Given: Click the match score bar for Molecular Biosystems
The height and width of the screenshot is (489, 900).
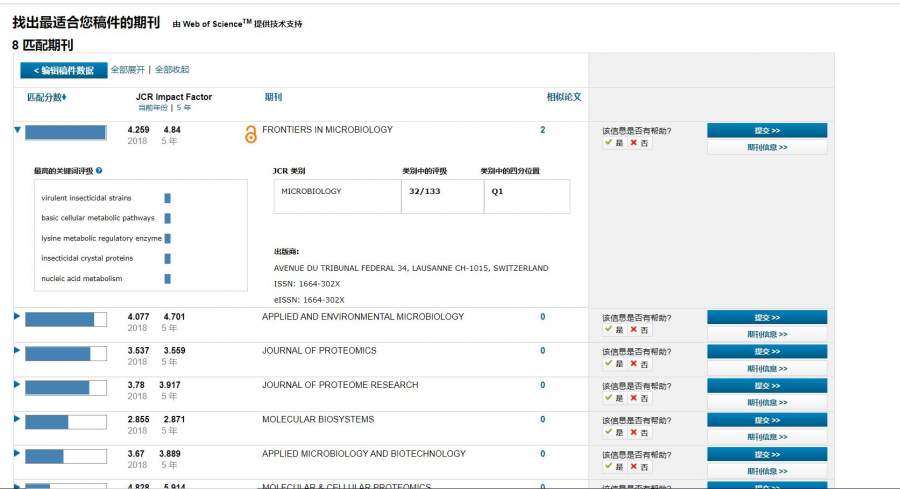Looking at the screenshot, I should (x=65, y=422).
